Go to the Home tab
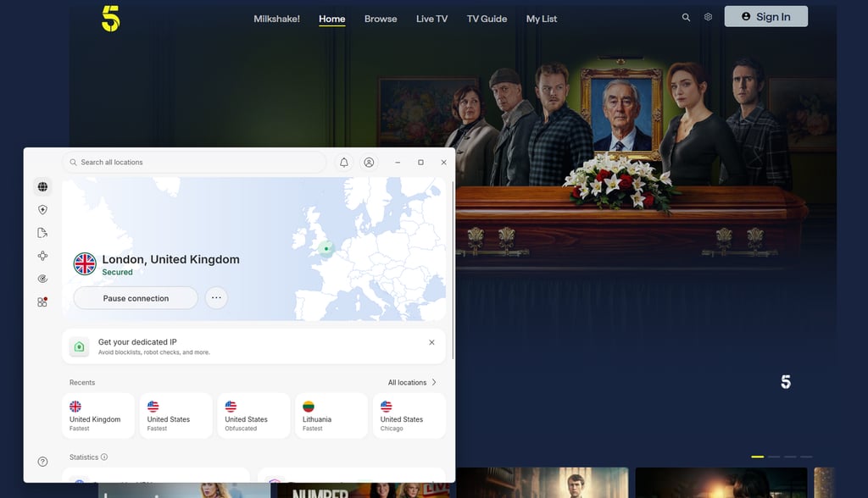 [x=332, y=19]
